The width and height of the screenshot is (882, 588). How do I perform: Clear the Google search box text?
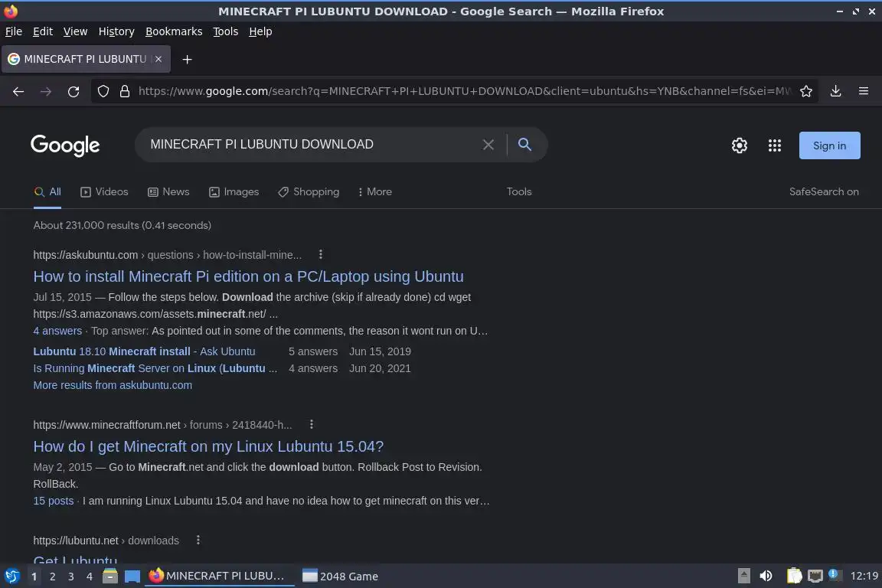pyautogui.click(x=488, y=145)
